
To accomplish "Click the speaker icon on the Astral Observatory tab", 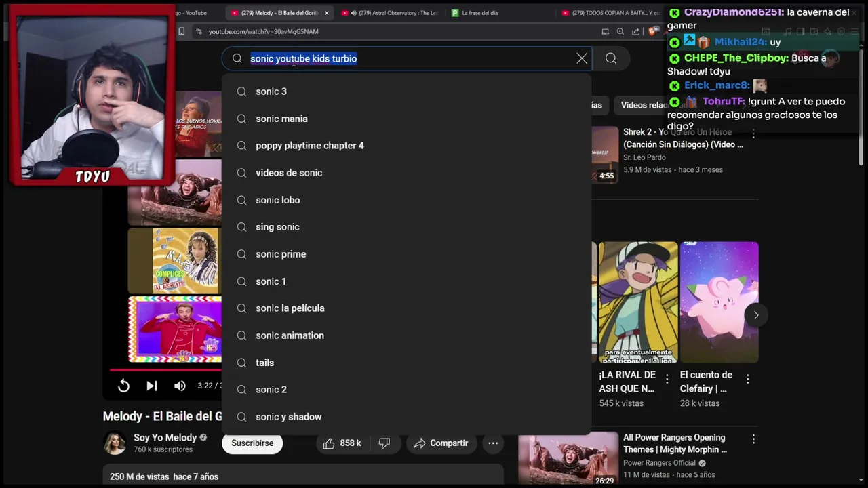I will (x=353, y=13).
